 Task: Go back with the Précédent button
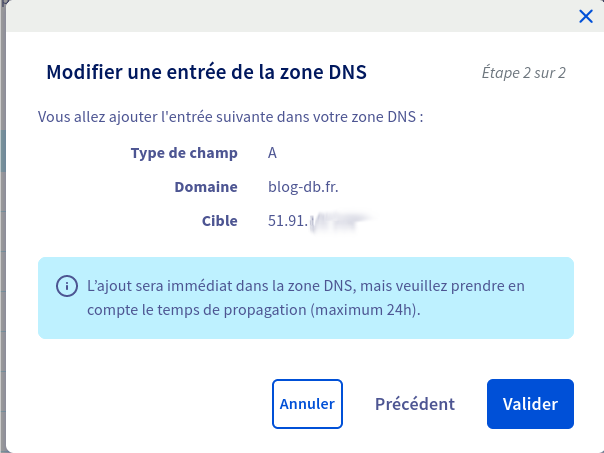click(x=414, y=404)
